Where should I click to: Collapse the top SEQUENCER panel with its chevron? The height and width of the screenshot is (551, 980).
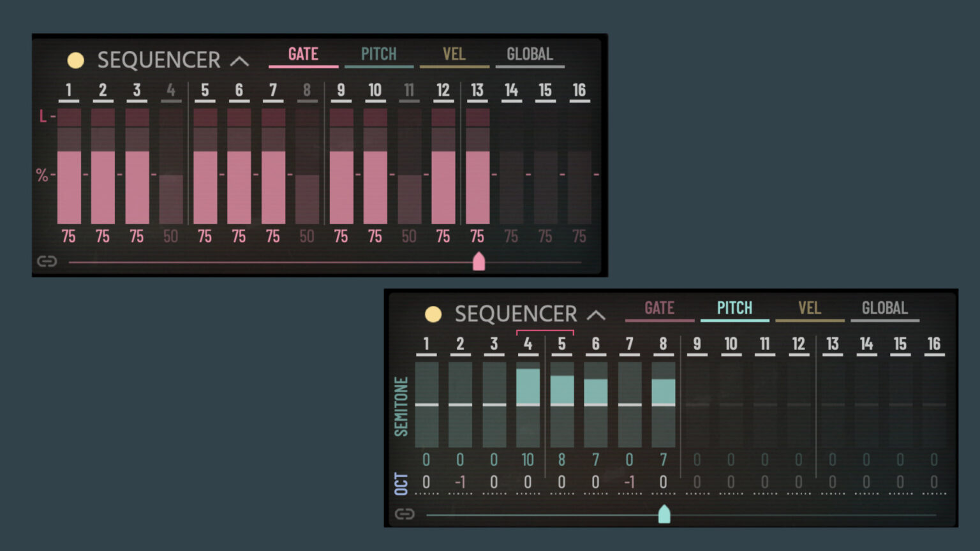(239, 60)
